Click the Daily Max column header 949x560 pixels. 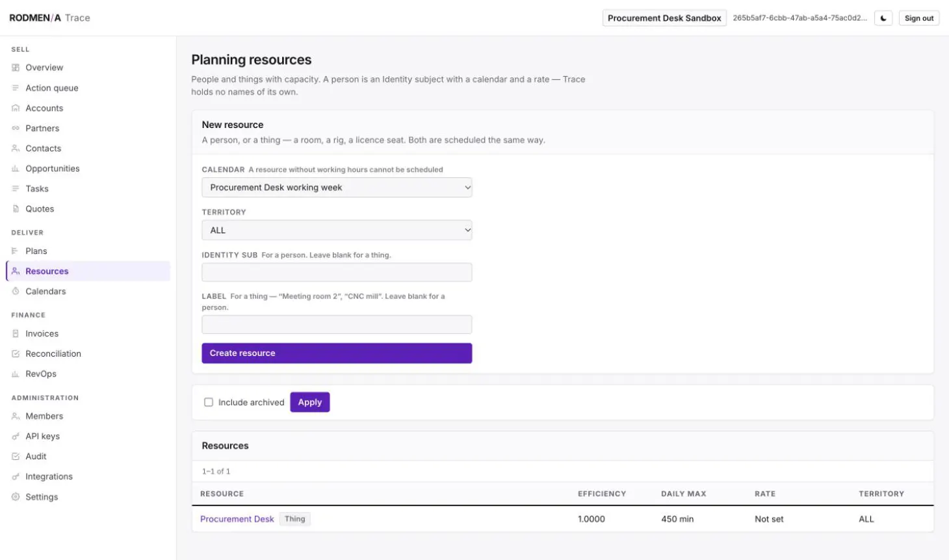coord(684,494)
